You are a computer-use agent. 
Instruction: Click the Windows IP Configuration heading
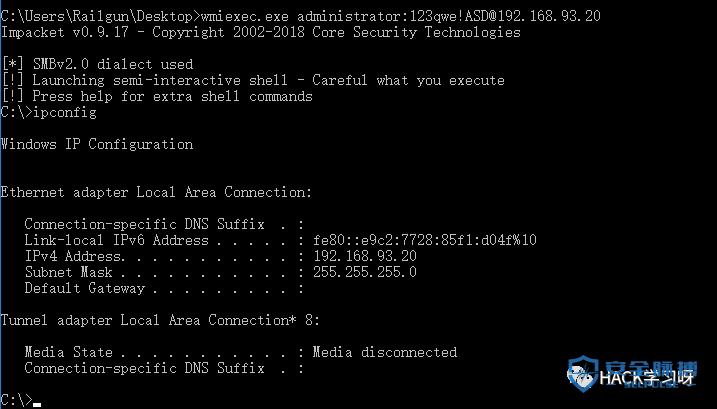tap(96, 145)
